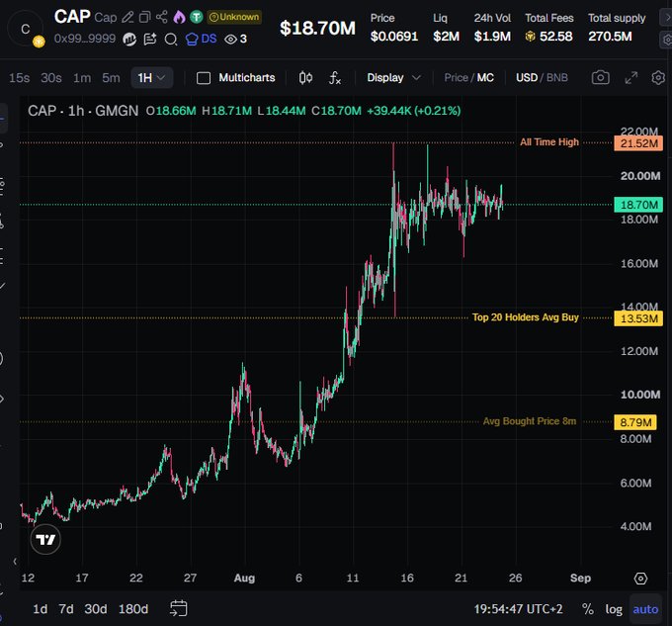Set chart range to 7d
Image resolution: width=672 pixels, height=626 pixels.
(66, 609)
